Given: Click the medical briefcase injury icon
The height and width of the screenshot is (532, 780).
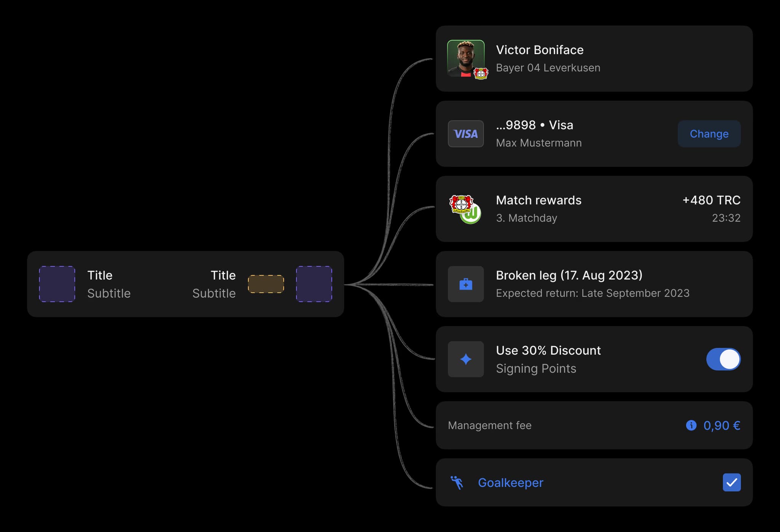Looking at the screenshot, I should tap(465, 284).
